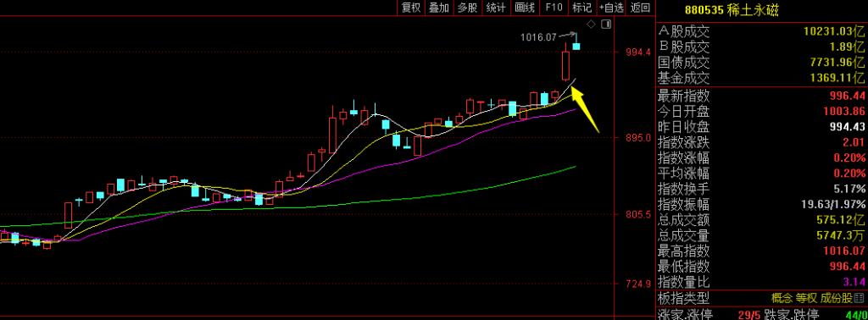Viewport: 868px width, 320px height.
Task: Click the 成份股 constituent stocks link
Action: (837, 299)
